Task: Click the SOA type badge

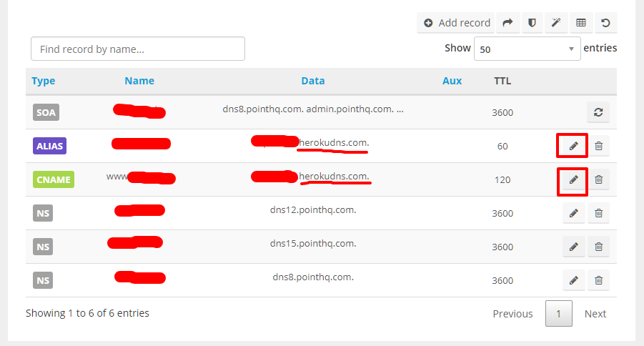Action: (46, 112)
